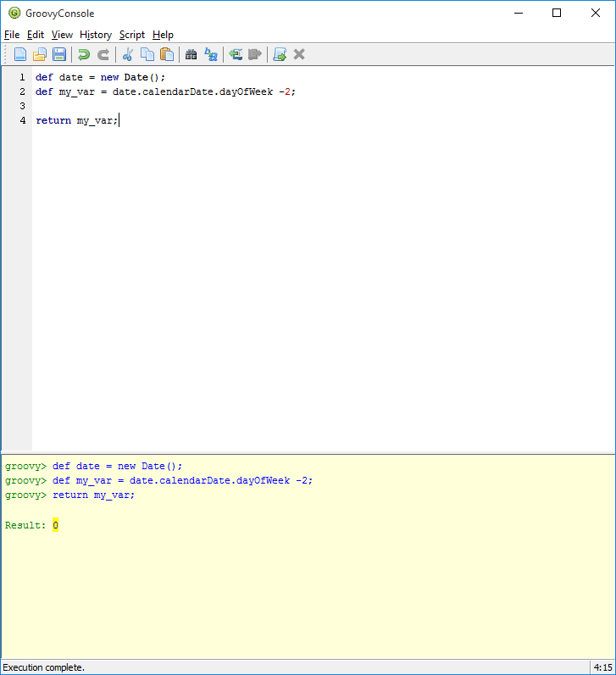This screenshot has width=616, height=675.
Task: Expand the History menu
Action: [x=96, y=35]
